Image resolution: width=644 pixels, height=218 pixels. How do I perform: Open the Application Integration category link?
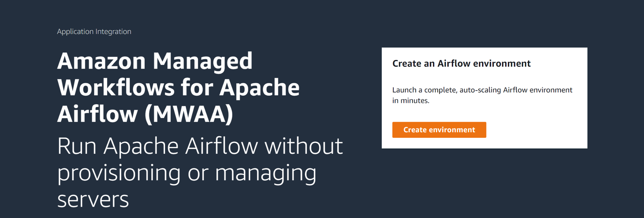[94, 31]
